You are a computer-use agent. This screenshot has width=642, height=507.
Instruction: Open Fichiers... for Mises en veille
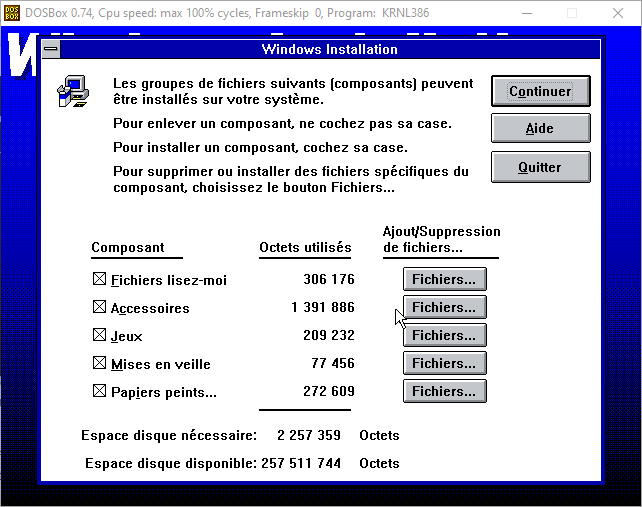445,363
